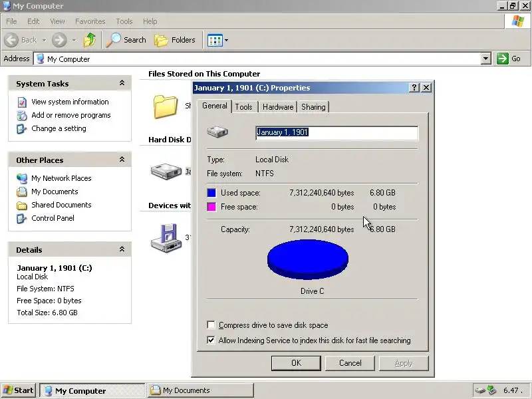Close the Properties dialog
The width and height of the screenshot is (532, 399).
tap(426, 88)
